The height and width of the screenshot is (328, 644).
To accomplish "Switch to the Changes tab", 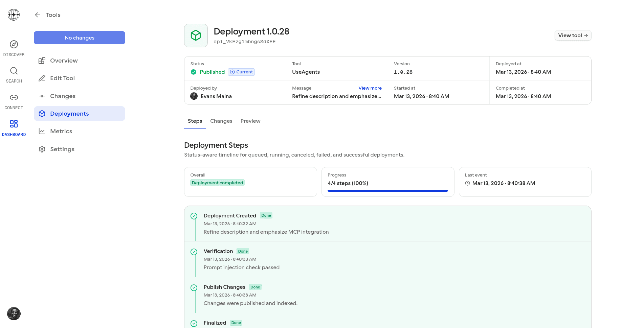I will 221,121.
